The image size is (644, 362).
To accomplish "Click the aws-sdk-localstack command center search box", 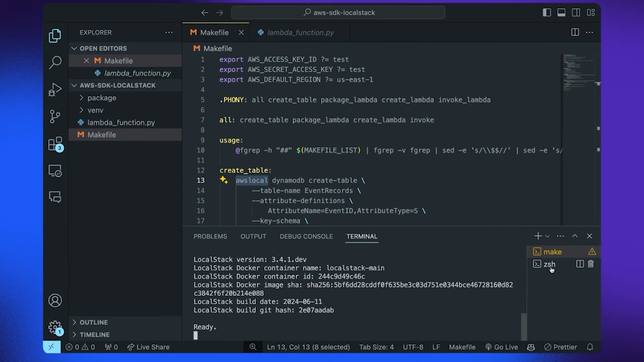I will 338,13.
